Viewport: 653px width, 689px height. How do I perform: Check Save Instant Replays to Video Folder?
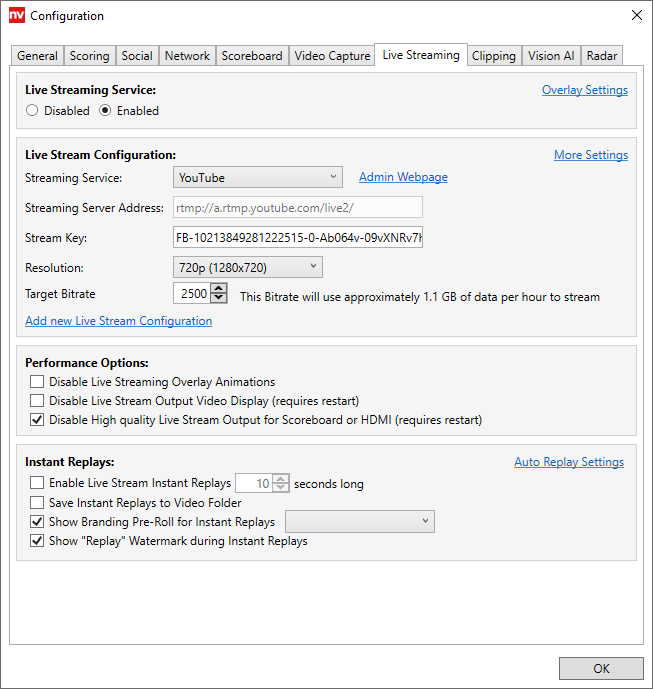pyautogui.click(x=37, y=503)
